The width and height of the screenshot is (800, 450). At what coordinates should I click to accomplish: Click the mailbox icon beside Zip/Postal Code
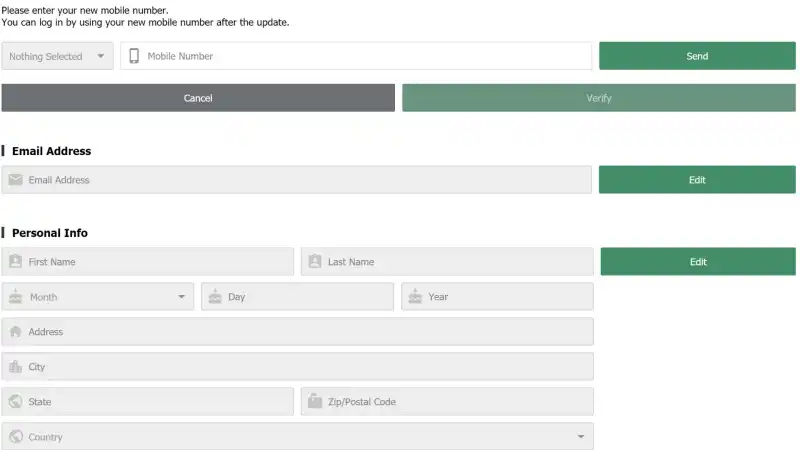[315, 402]
